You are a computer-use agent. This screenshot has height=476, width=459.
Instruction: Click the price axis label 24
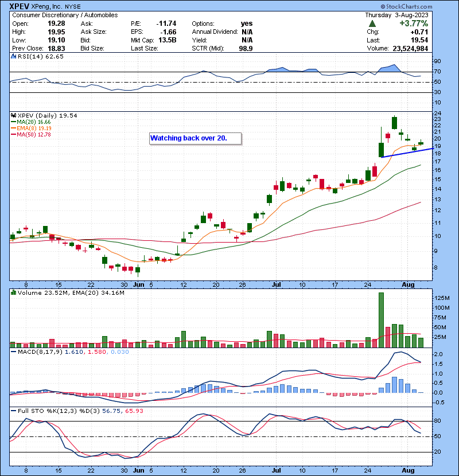click(437, 114)
